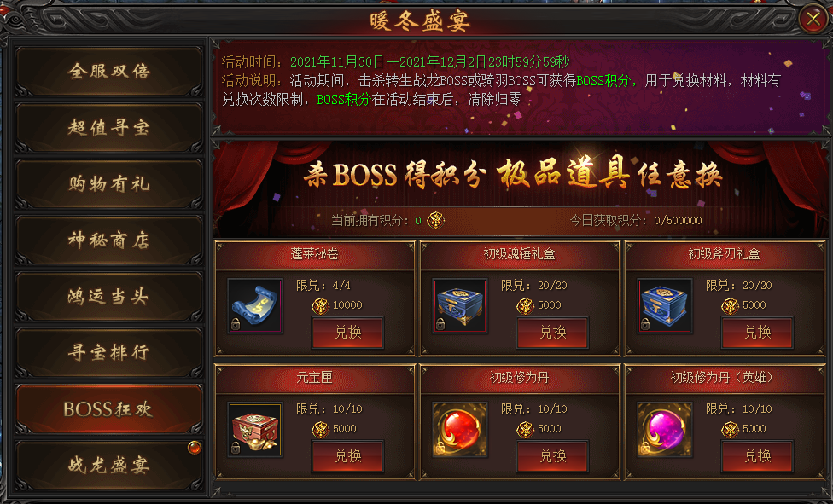Click the 初级修为丹 red orb icon
Screen dimensions: 833x504
click(x=460, y=430)
